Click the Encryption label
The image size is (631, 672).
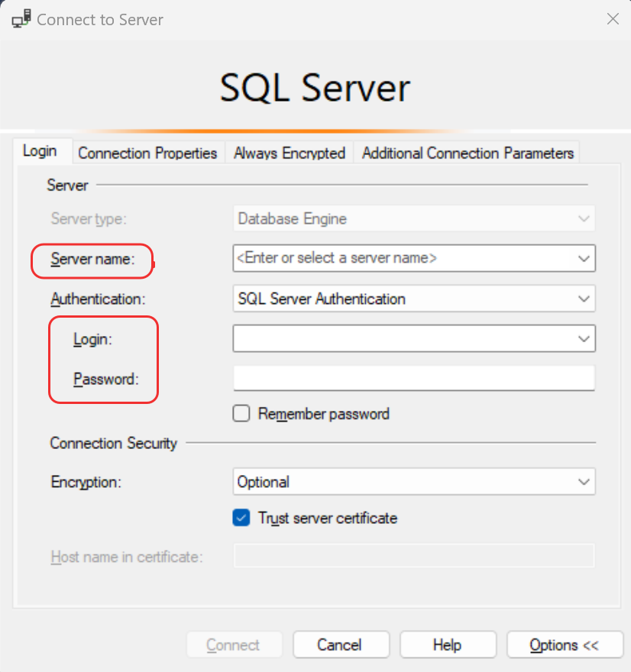point(86,482)
